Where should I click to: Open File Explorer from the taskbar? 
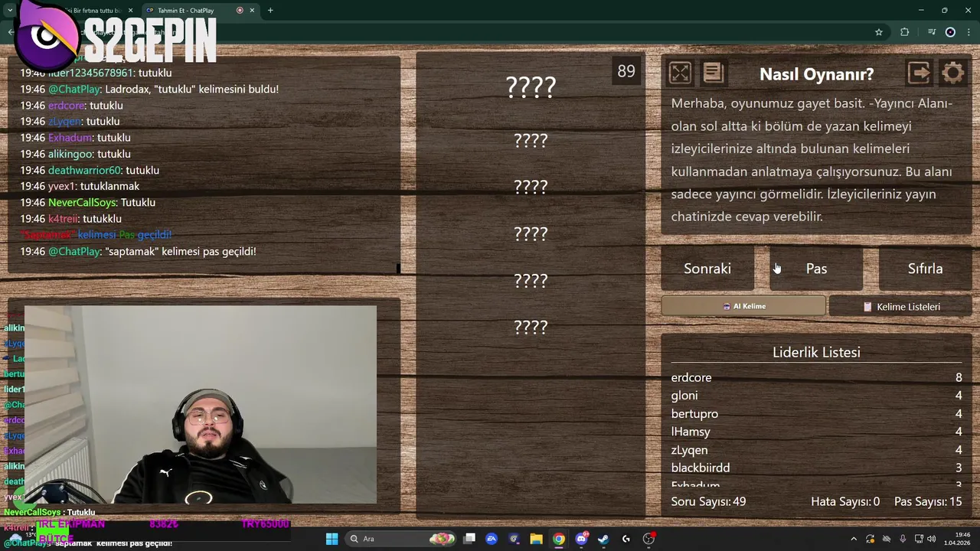(536, 539)
